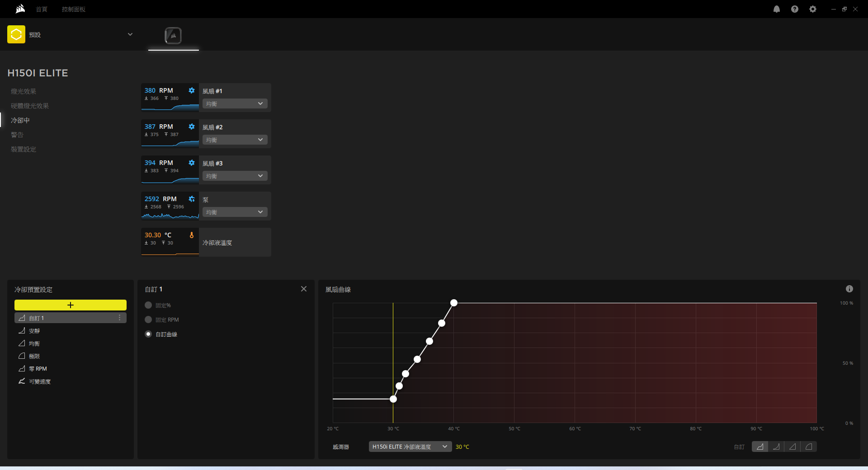This screenshot has width=868, height=470.
Task: Close the 自訂 1 preset panel
Action: 304,289
